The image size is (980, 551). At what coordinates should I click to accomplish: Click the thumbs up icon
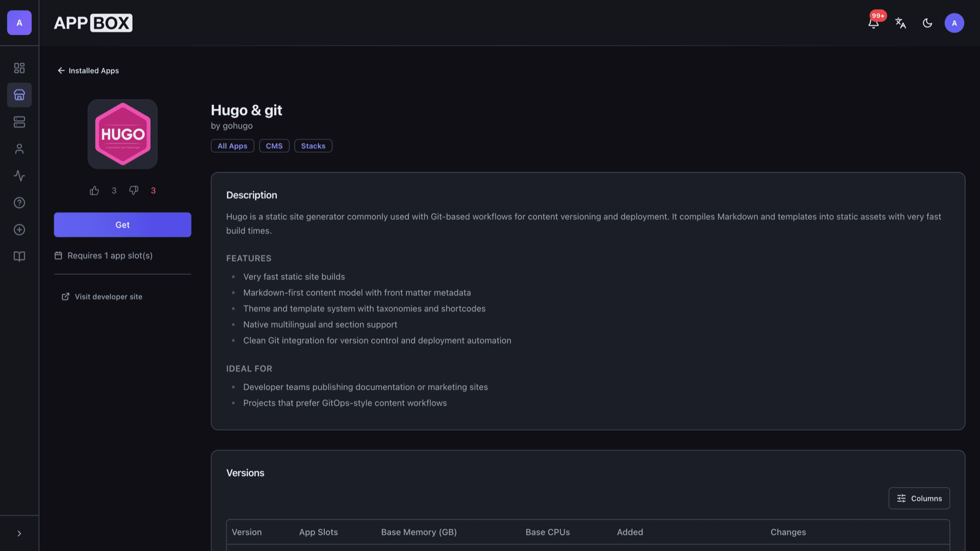(94, 190)
